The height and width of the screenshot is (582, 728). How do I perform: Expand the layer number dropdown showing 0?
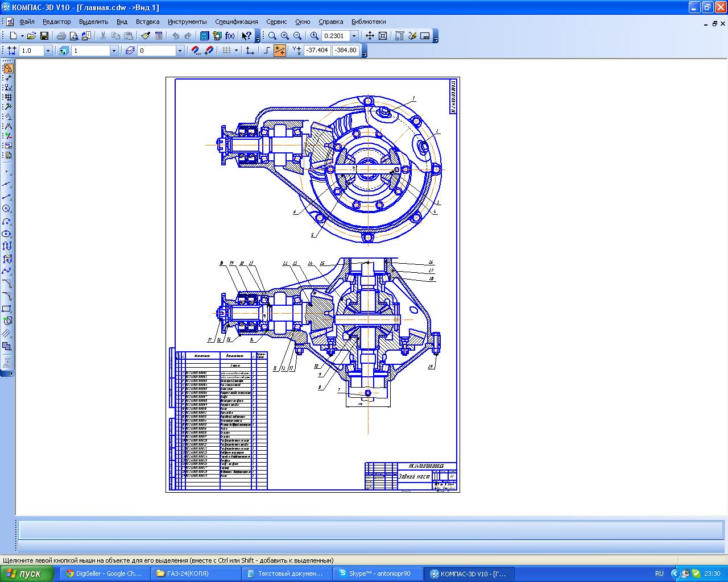[x=180, y=51]
